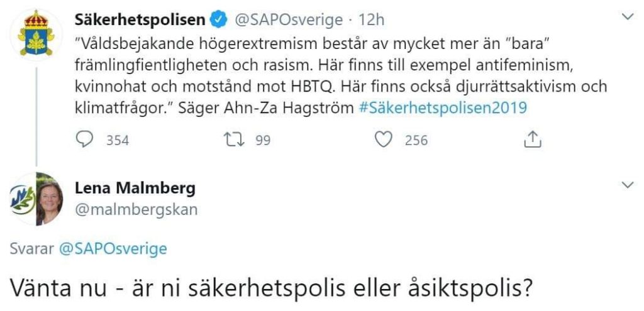Like the Säkerhetspolisen tweet with heart
The image size is (644, 311).
pyautogui.click(x=384, y=140)
